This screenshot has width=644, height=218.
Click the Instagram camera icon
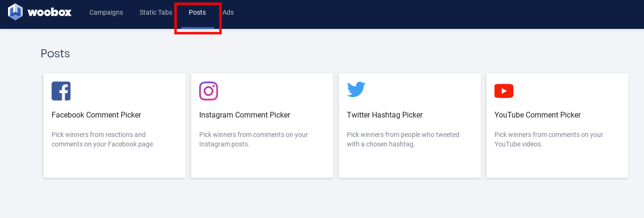(209, 91)
